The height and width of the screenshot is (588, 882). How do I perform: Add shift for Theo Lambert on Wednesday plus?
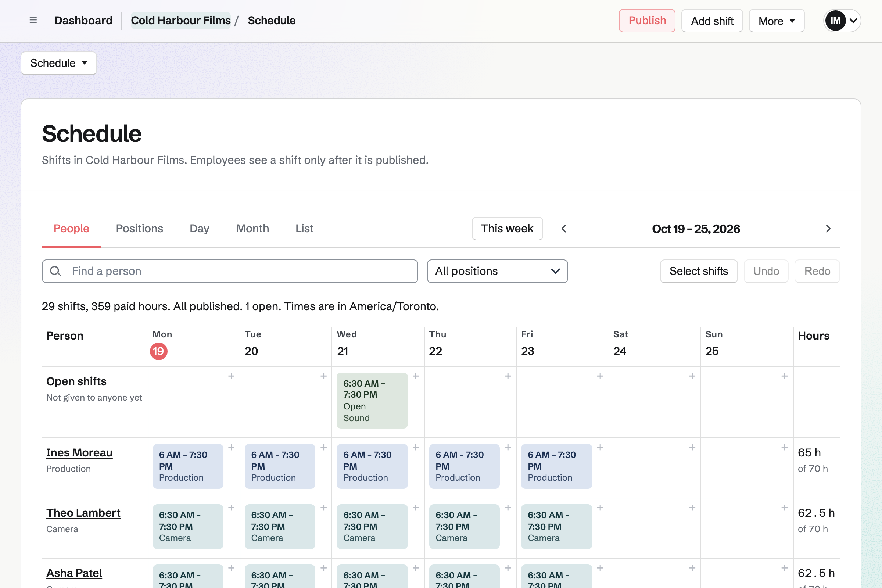416,508
